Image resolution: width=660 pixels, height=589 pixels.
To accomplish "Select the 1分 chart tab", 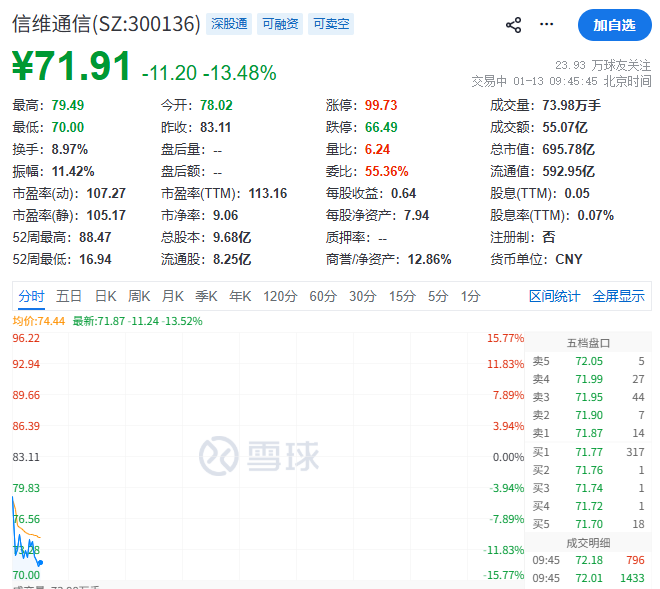I will 470,296.
